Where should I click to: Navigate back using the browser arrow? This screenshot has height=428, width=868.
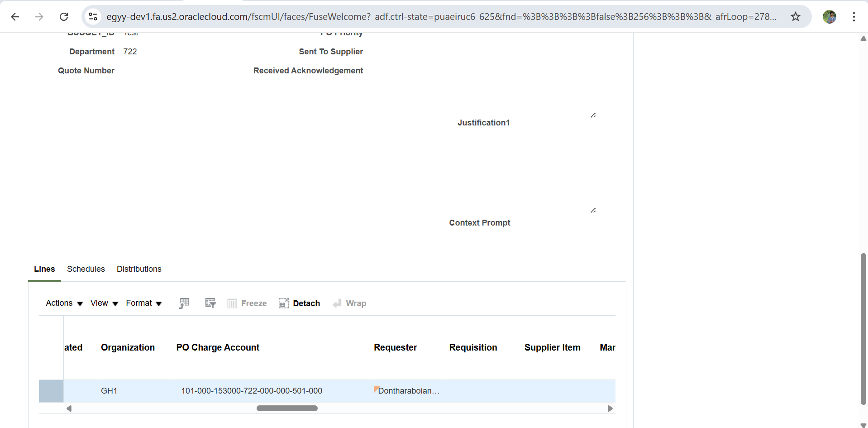[15, 16]
